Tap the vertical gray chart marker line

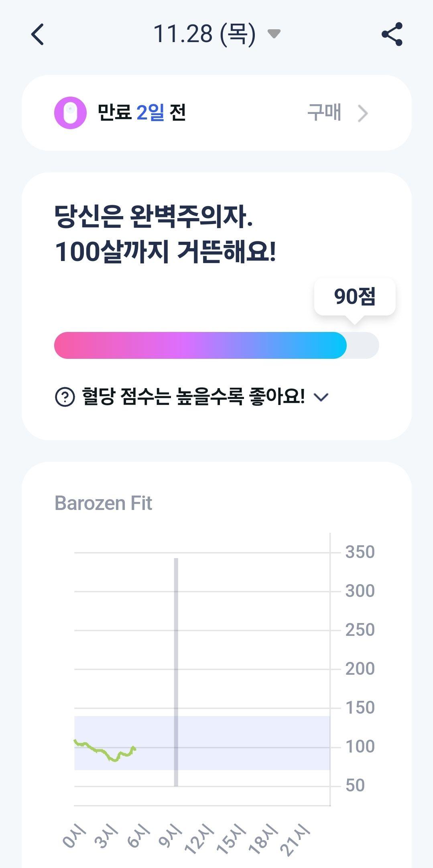point(176,672)
